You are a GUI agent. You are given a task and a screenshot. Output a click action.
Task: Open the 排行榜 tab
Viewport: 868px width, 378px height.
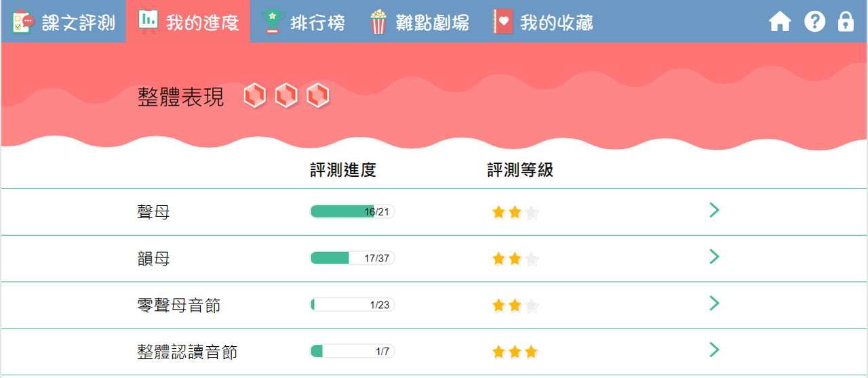(x=317, y=22)
